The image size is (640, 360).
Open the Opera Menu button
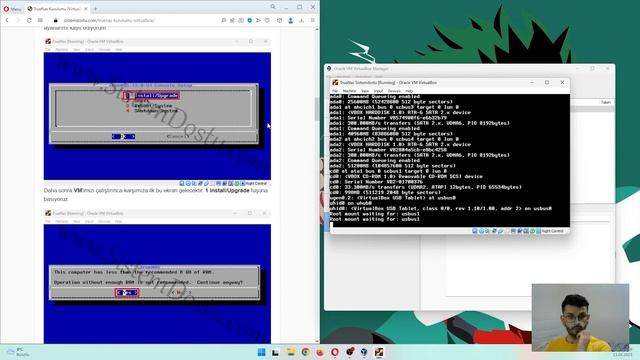[12, 9]
